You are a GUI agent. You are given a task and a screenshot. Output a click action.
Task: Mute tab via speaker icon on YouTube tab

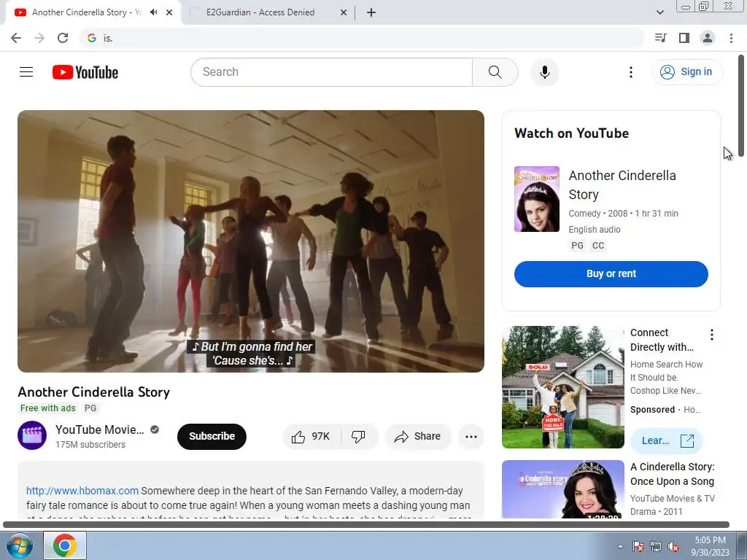coord(153,12)
